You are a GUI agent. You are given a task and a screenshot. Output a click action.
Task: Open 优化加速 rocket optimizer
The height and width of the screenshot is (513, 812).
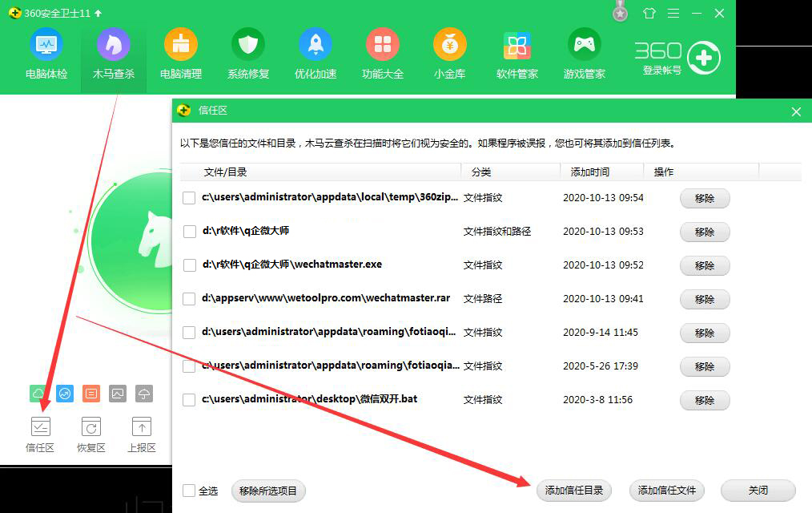[316, 54]
